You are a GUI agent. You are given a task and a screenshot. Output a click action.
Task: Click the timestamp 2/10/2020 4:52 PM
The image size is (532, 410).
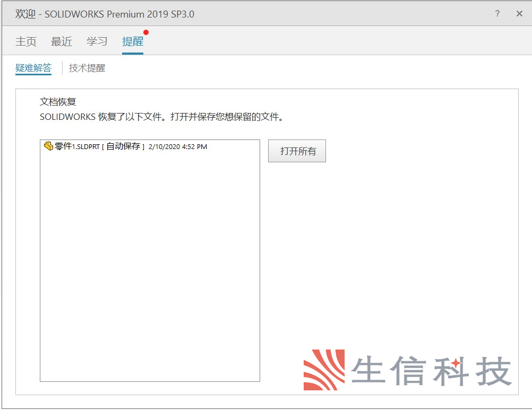pyautogui.click(x=177, y=146)
